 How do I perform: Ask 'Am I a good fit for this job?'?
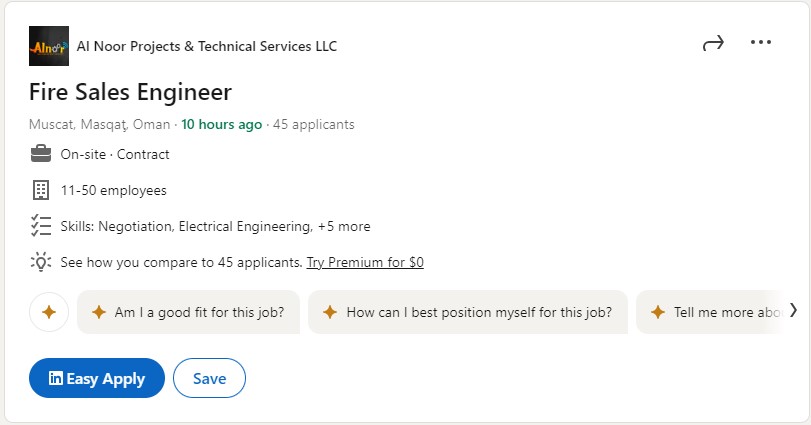(188, 312)
